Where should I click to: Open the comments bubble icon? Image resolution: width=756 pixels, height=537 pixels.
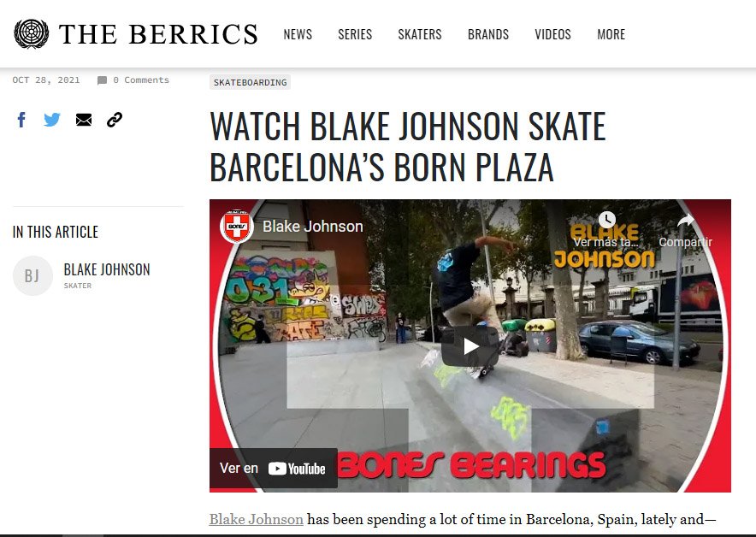102,80
